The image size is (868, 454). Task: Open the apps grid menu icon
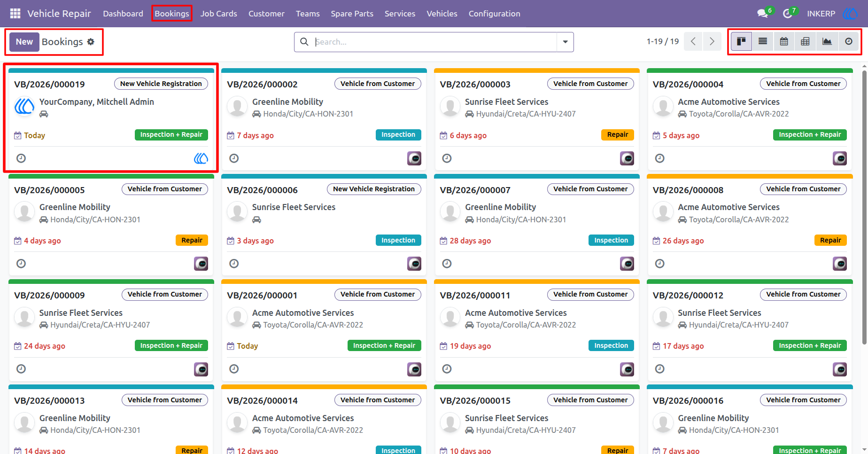pos(15,14)
